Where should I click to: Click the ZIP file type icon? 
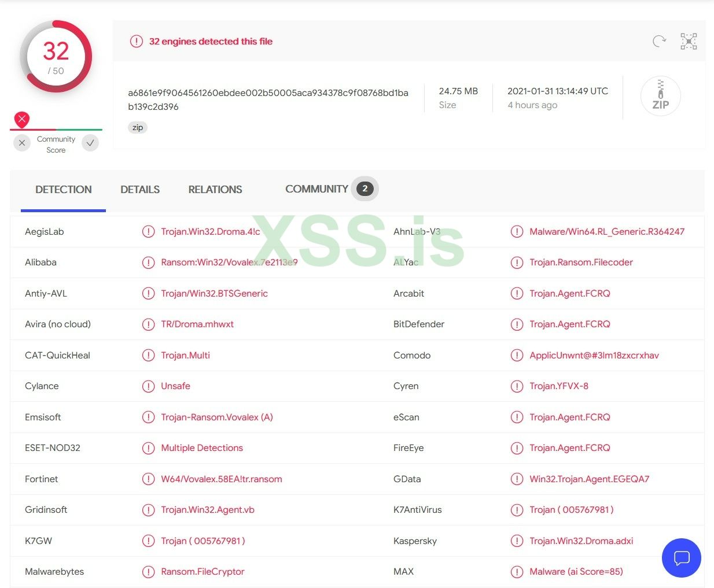pyautogui.click(x=660, y=96)
